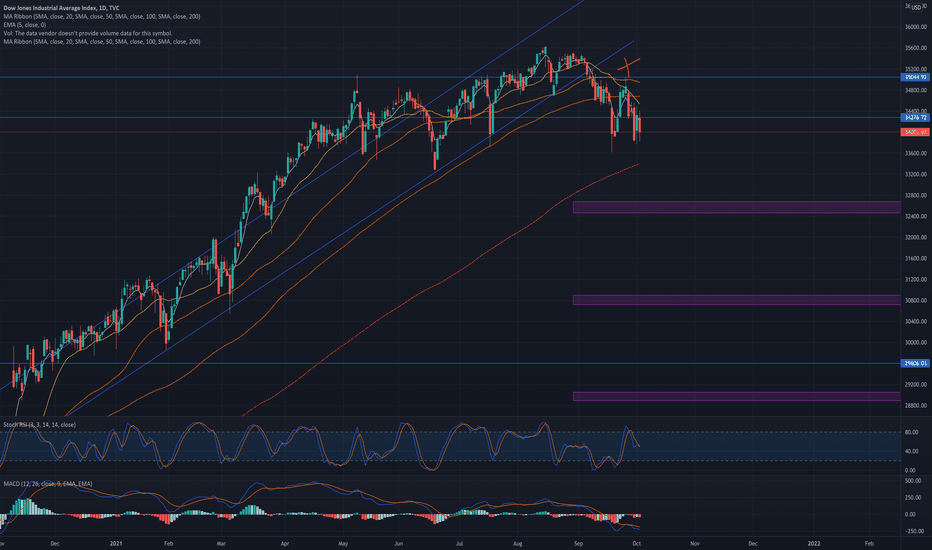
Task: Click the 40.00 level on Stoch RSI scale
Action: (x=912, y=451)
